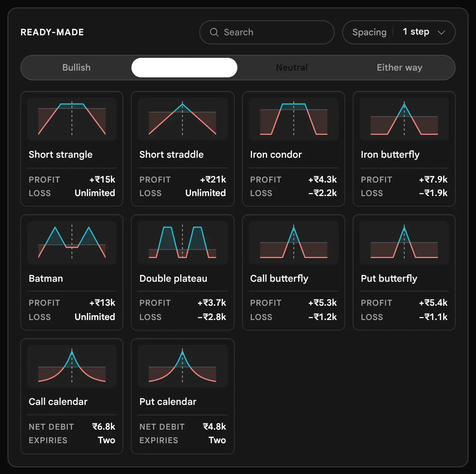Open the Call calendar payoff diagram
476x474 pixels.
tap(72, 366)
